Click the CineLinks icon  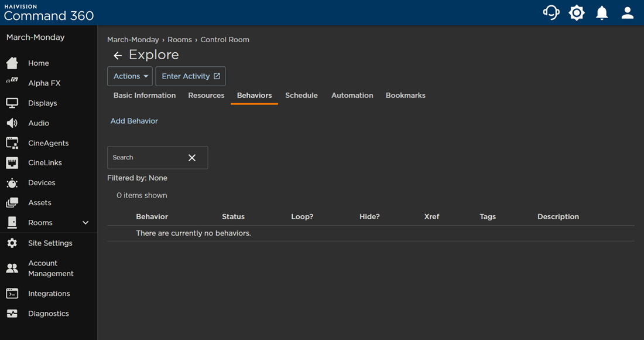coord(12,163)
